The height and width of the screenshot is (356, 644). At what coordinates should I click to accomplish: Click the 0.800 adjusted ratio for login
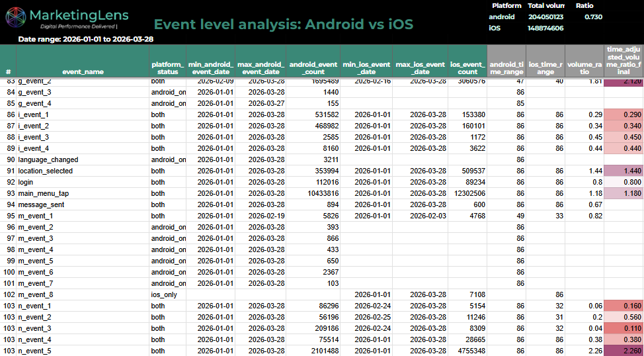tap(624, 182)
